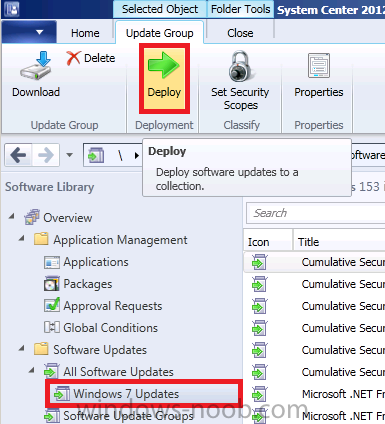Viewport: 385px width, 424px height.
Task: Expand the breadcrumb path arrow
Action: tap(136, 155)
